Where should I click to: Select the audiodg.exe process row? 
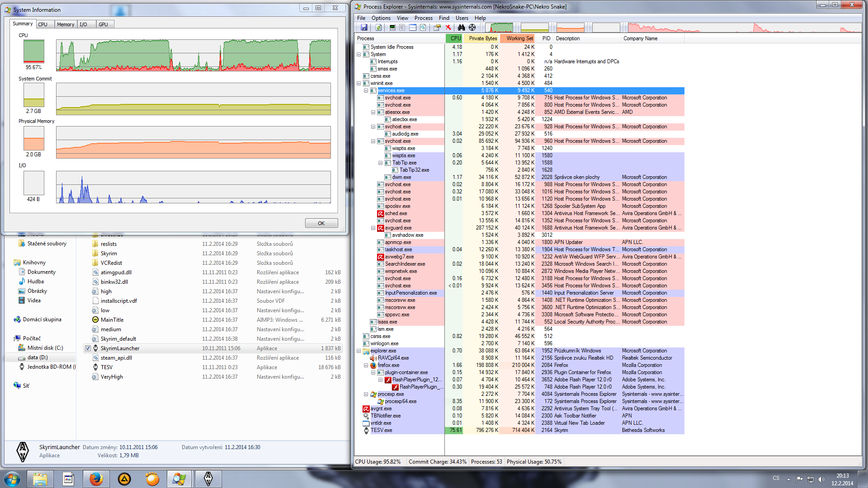(520, 134)
